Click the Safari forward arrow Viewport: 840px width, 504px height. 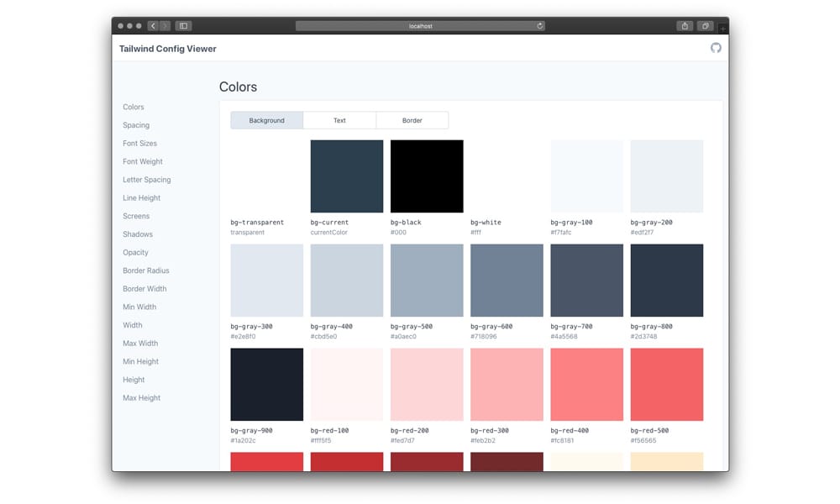pyautogui.click(x=165, y=26)
